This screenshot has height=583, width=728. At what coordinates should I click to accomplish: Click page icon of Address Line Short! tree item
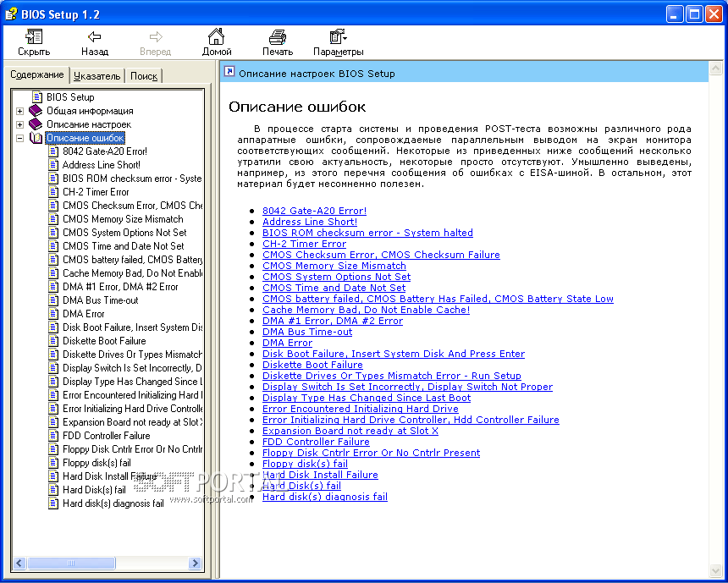54,165
